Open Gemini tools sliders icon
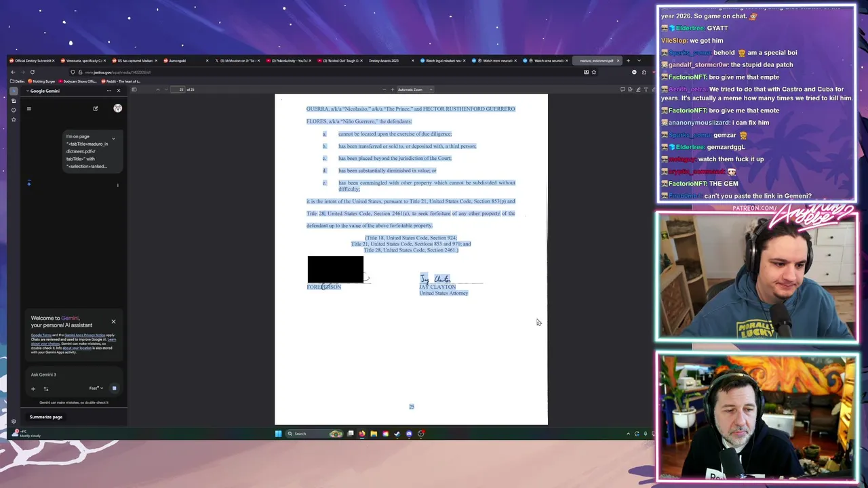 coord(46,388)
